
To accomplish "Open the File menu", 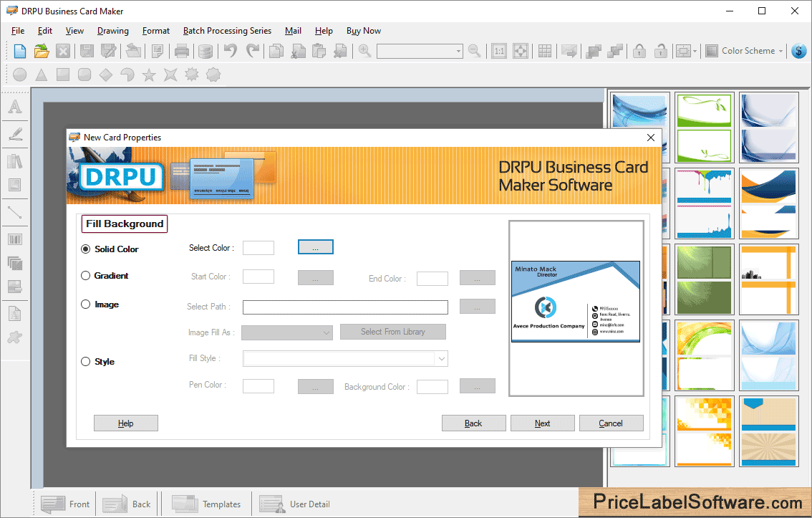I will 18,31.
